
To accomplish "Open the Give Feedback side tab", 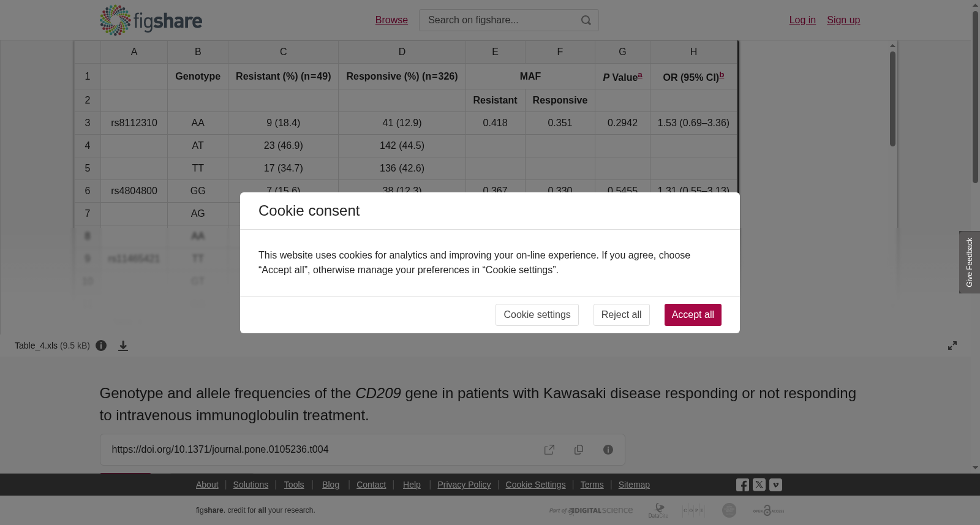I will 970,262.
